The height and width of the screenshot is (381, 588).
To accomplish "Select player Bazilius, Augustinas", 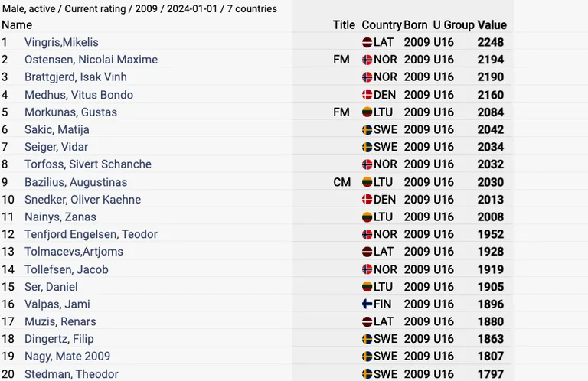I will [x=76, y=182].
